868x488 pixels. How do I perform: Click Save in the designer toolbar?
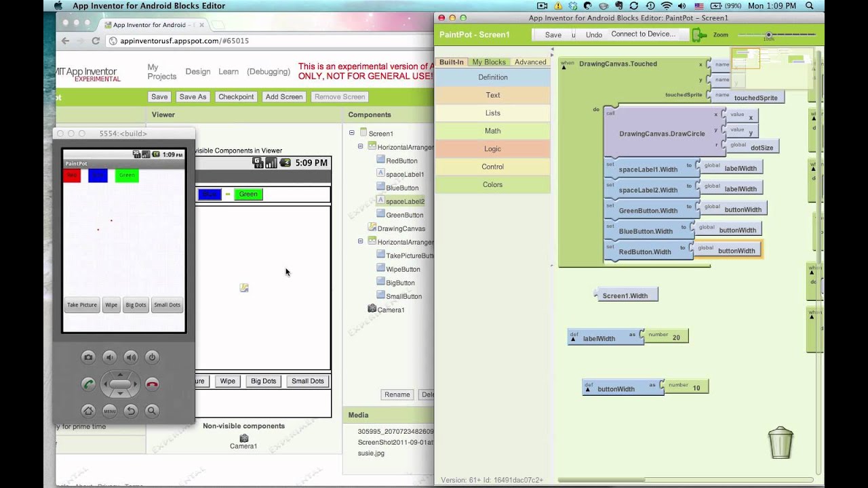coord(159,96)
